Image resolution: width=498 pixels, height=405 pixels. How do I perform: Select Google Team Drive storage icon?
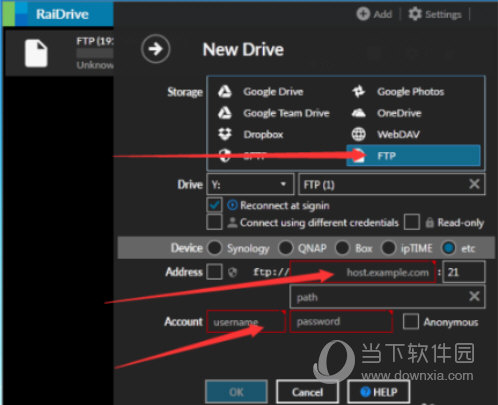pos(225,113)
